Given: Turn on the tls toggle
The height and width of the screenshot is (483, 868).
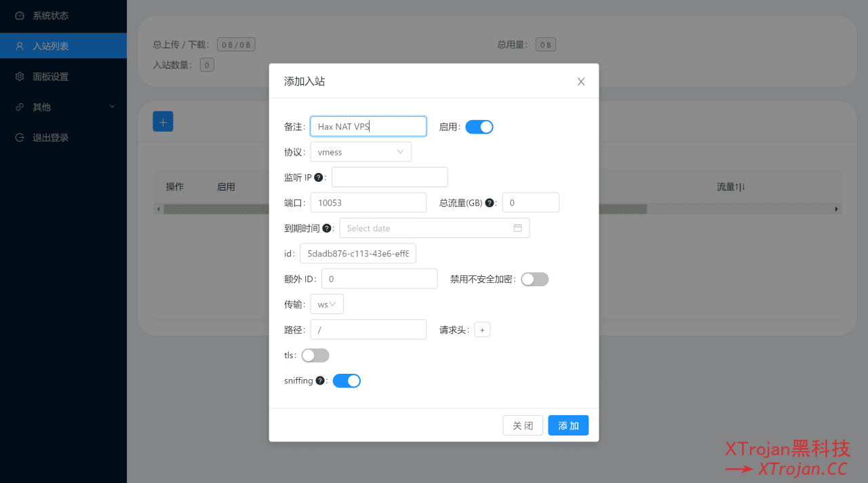Looking at the screenshot, I should pos(315,355).
